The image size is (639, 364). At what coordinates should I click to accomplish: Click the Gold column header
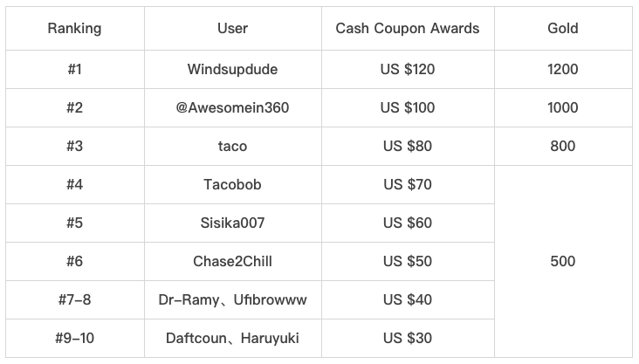click(563, 28)
